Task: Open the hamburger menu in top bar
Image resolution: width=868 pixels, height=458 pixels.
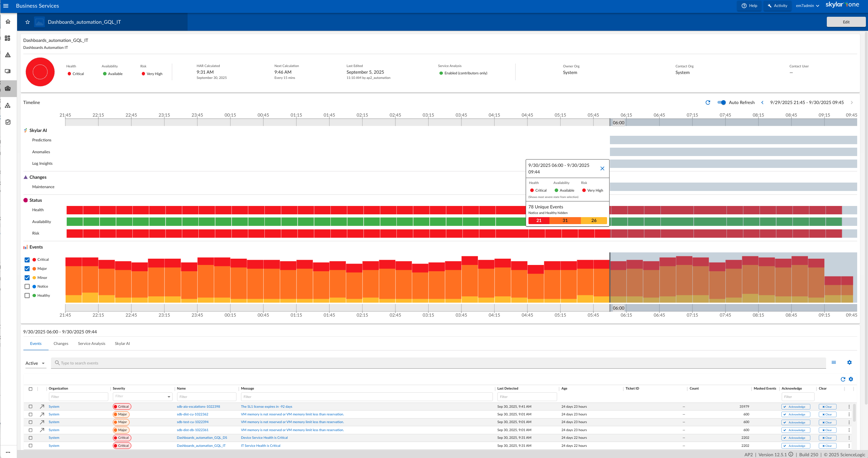Action: (6, 6)
